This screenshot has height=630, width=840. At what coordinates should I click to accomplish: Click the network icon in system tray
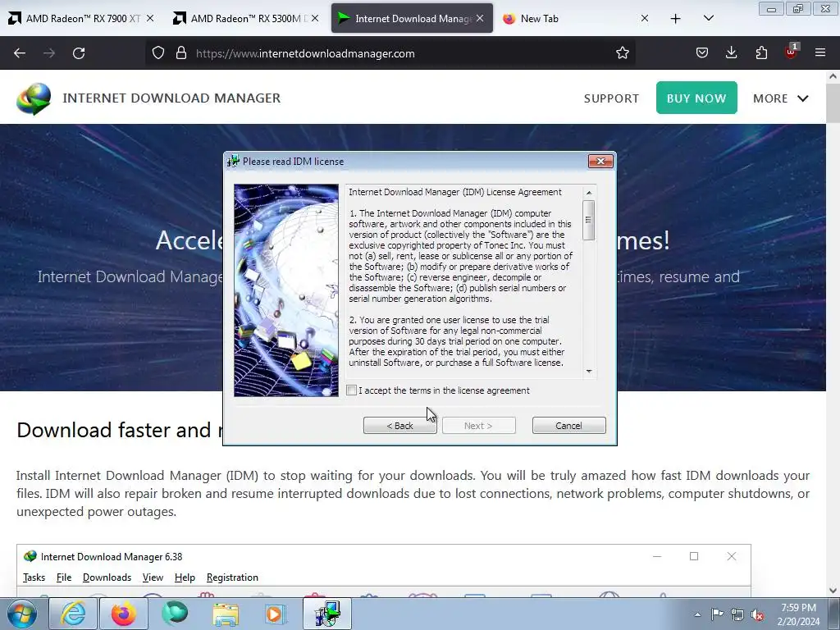(x=737, y=614)
